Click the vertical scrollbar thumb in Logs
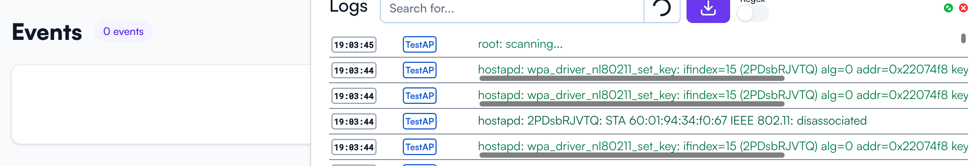980x166 pixels. point(963,38)
